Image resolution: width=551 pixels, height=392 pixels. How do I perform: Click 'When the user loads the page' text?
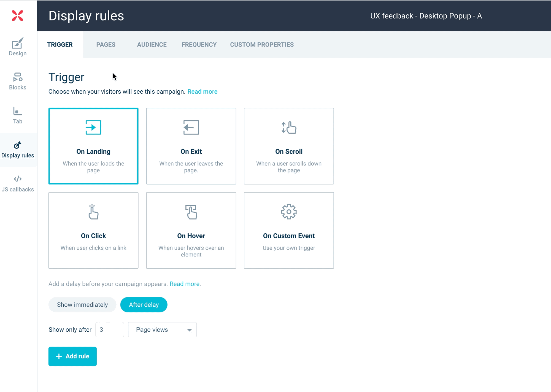click(93, 167)
